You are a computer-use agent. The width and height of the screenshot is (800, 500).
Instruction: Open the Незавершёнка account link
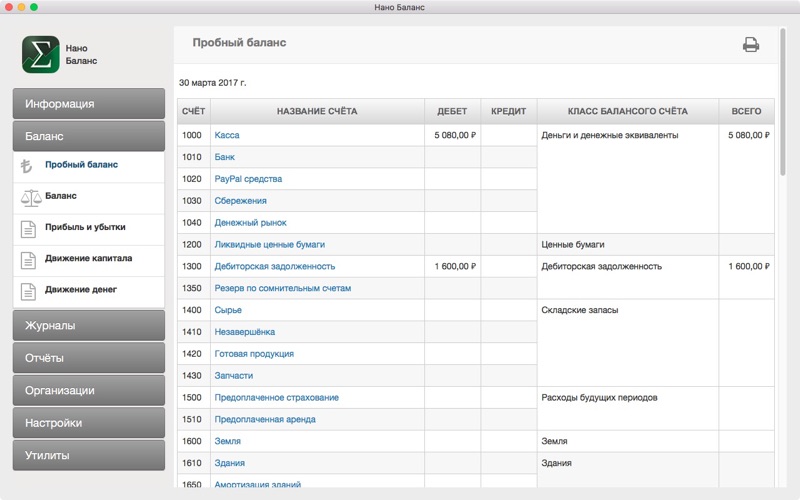click(x=244, y=332)
